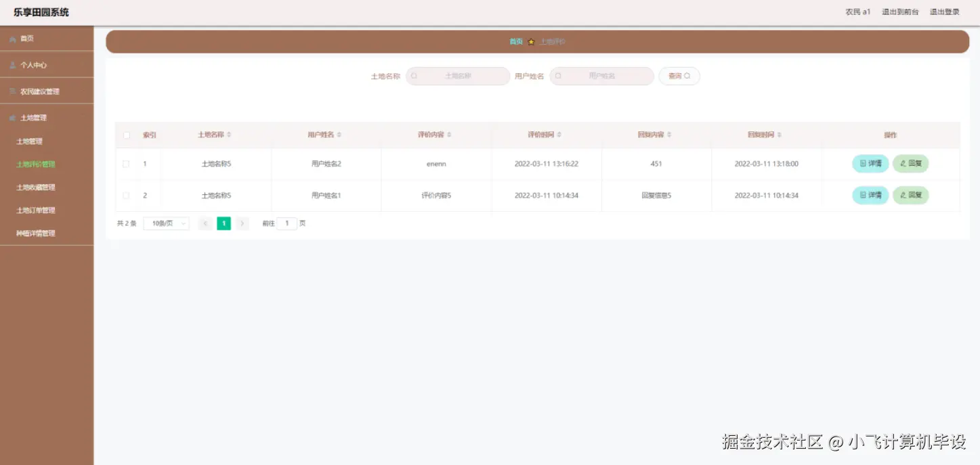Image resolution: width=980 pixels, height=465 pixels.
Task: Select 种植详情管理 submenu item
Action: tap(36, 234)
